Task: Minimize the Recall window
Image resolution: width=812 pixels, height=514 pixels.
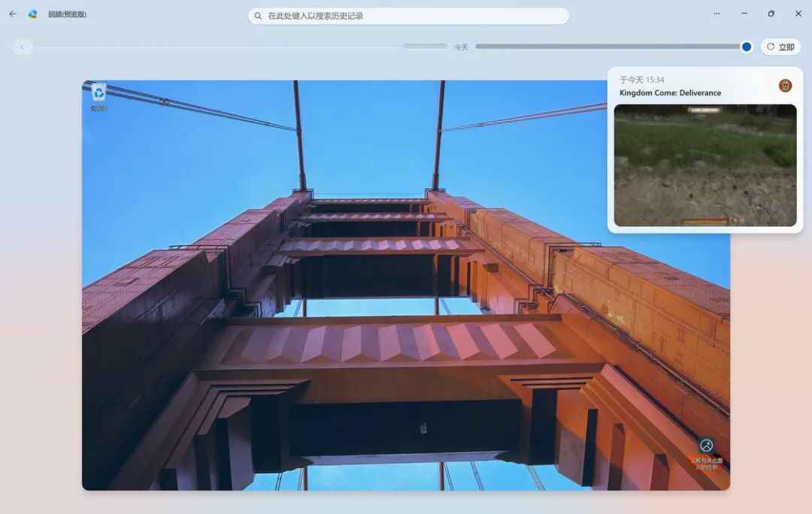Action: pos(744,14)
